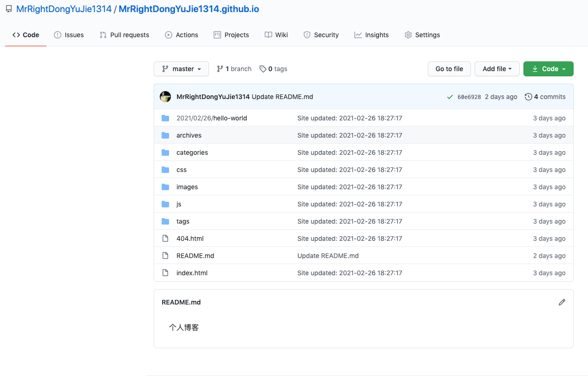The width and height of the screenshot is (588, 391).
Task: Click folder icon of the js row
Action: click(165, 204)
